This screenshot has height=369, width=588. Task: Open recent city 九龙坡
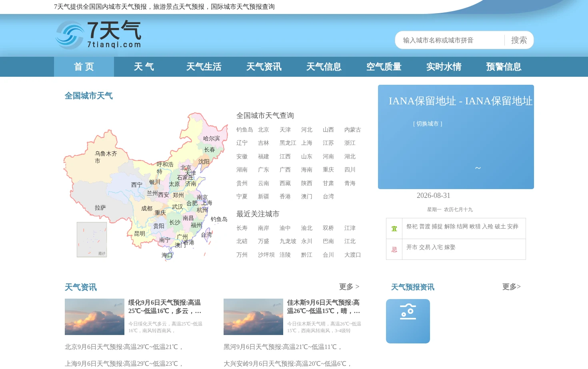tap(288, 241)
